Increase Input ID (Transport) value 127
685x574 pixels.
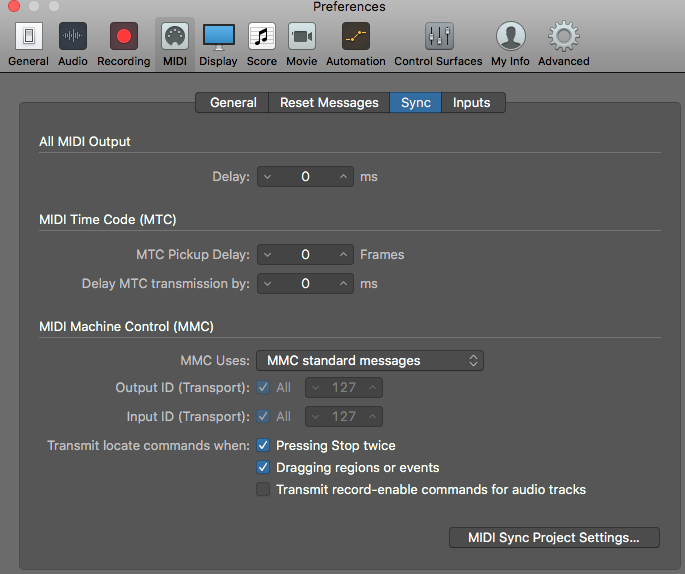point(372,417)
